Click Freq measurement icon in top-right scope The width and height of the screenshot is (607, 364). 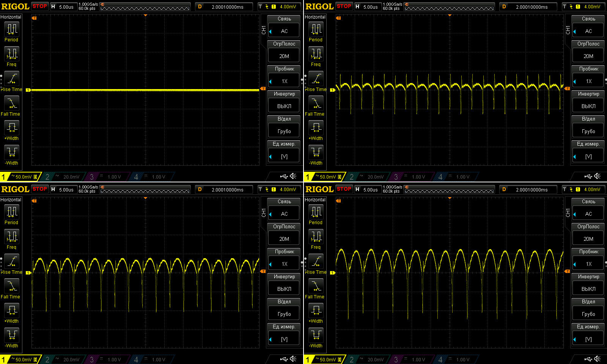(x=316, y=54)
